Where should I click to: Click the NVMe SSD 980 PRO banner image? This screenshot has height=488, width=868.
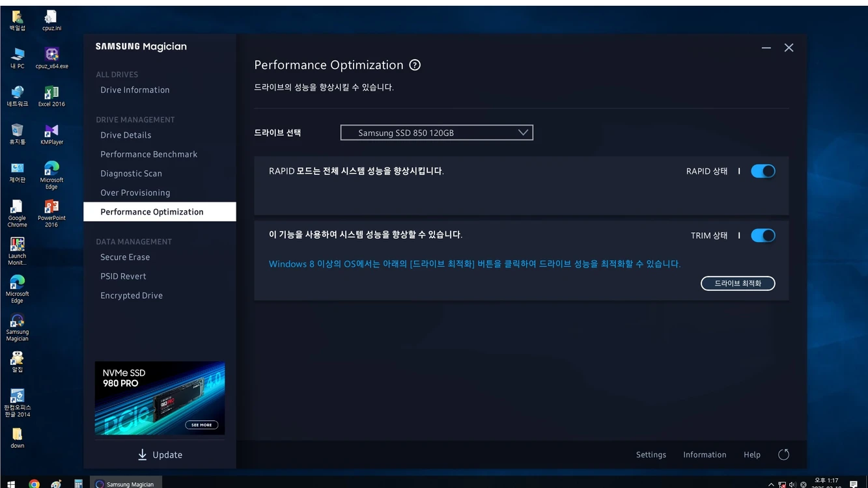(x=160, y=398)
